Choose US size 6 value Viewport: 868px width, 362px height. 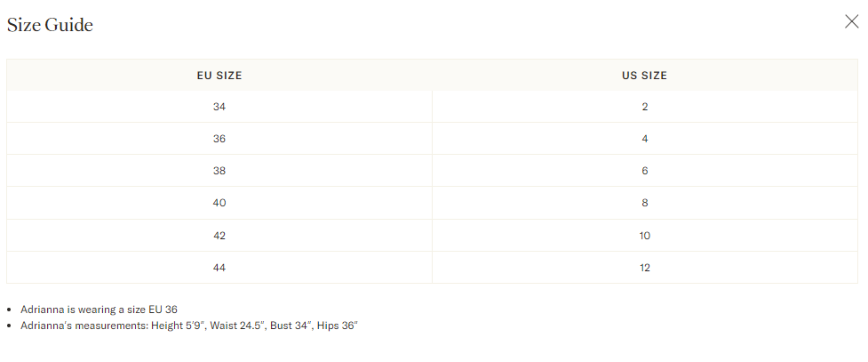click(644, 171)
